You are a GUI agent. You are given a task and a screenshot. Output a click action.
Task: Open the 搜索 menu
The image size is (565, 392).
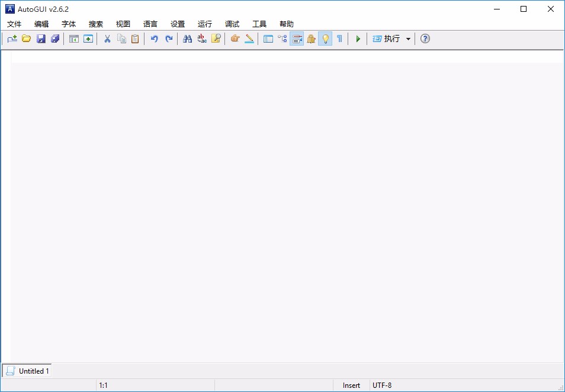click(96, 24)
